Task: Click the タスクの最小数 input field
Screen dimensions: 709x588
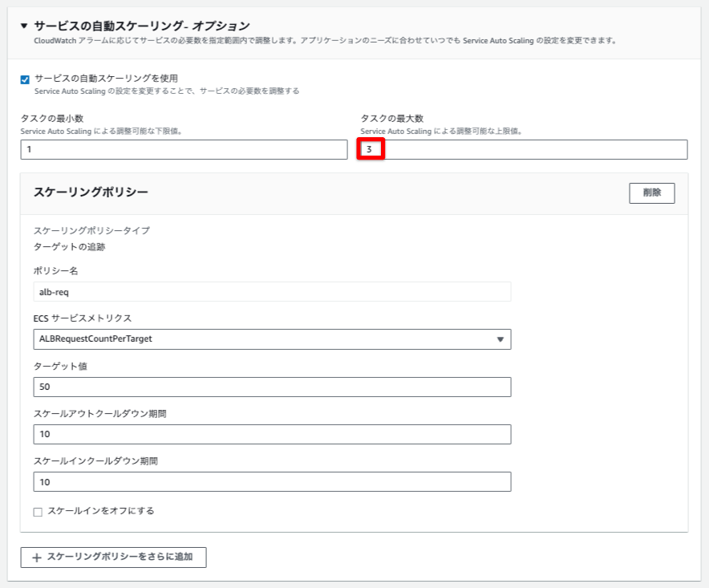Action: (x=184, y=149)
